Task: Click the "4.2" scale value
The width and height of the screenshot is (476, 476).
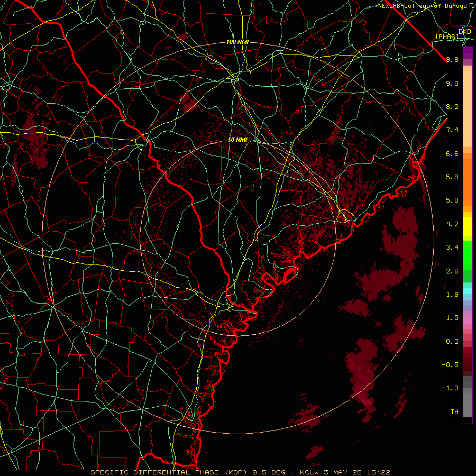Action: (452, 224)
